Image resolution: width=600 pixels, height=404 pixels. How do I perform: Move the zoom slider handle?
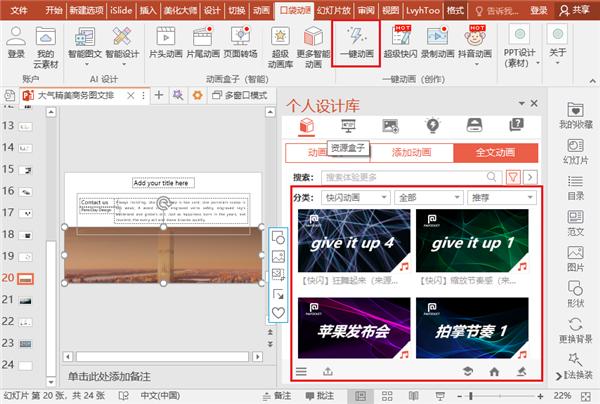click(471, 396)
